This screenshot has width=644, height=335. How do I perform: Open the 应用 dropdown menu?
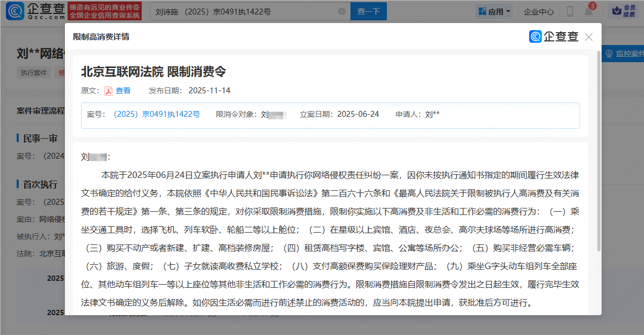pos(494,11)
